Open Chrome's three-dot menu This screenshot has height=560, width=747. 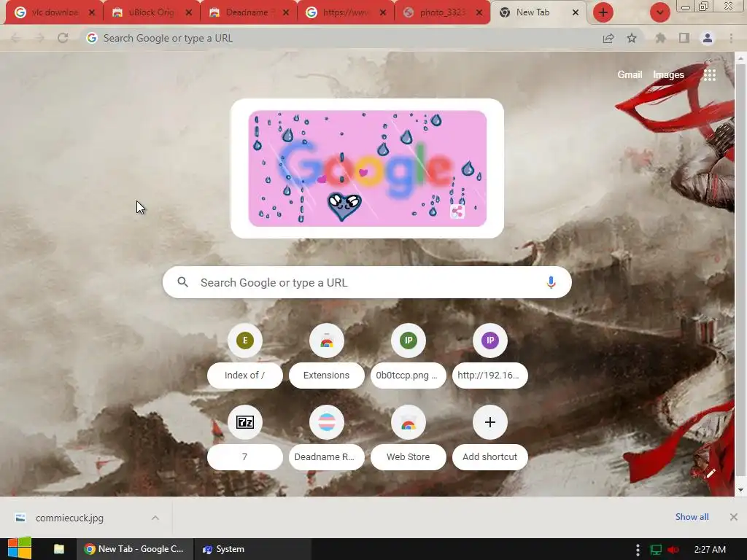tap(731, 38)
